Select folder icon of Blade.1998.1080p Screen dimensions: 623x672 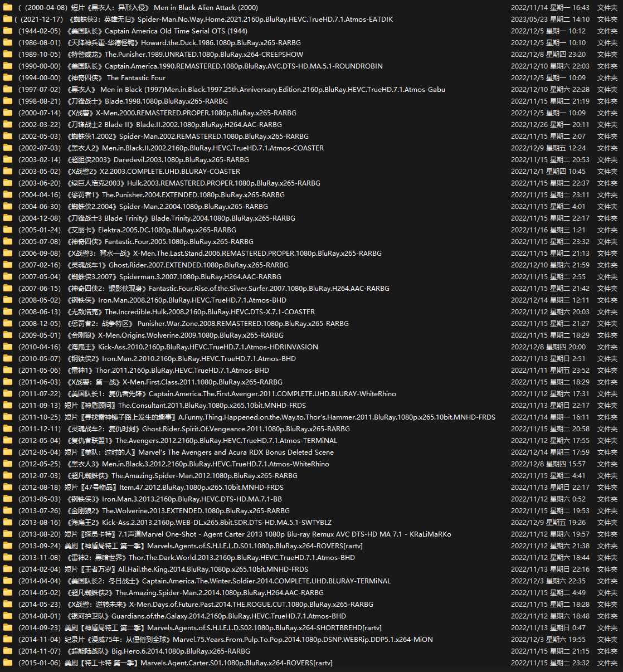point(7,101)
